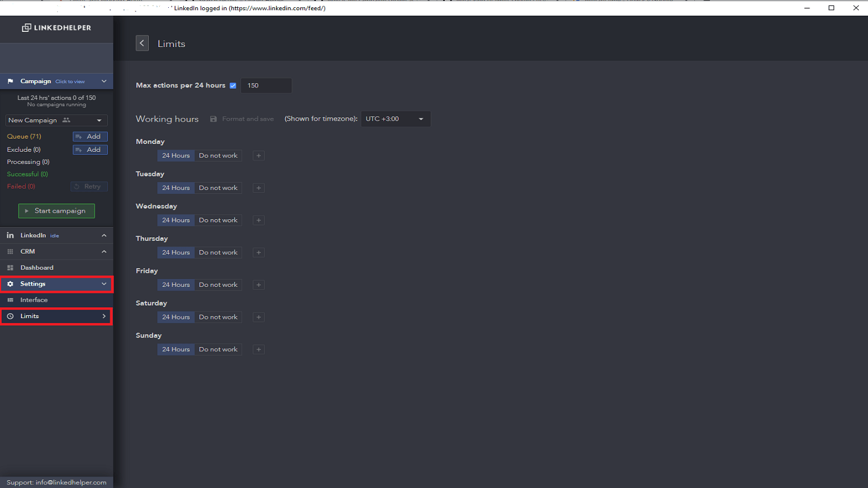Click the Interface list icon
The width and height of the screenshot is (868, 488).
coord(10,300)
